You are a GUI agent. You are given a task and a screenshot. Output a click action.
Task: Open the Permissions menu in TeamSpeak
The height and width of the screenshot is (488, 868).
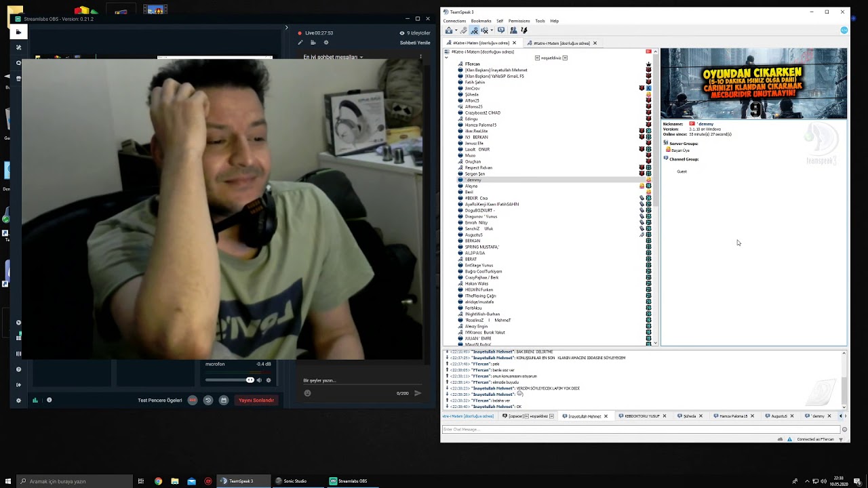(519, 21)
